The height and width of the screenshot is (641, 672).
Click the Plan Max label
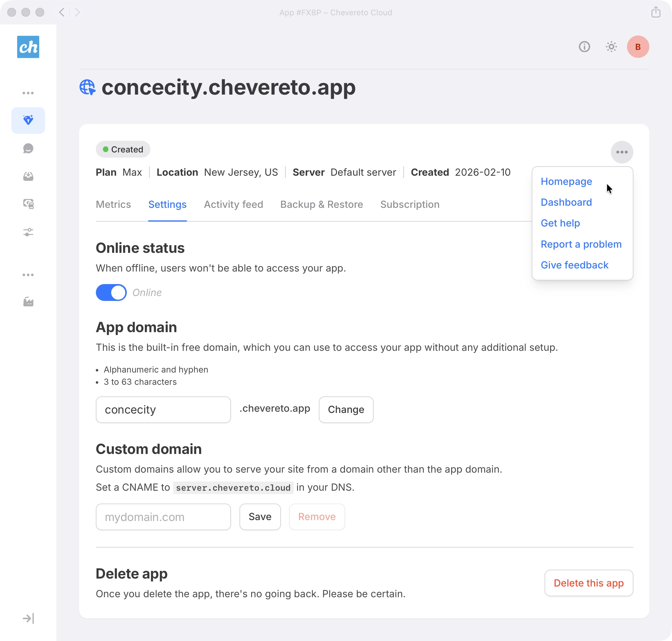pyautogui.click(x=119, y=172)
